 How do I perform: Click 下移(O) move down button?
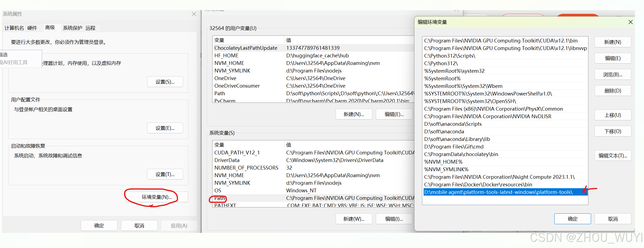613,131
